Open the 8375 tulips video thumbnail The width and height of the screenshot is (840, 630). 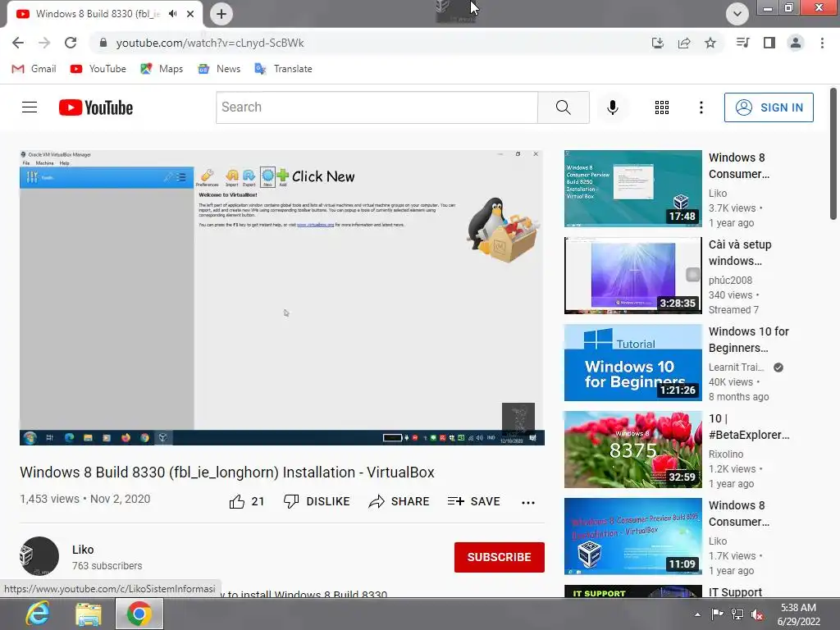point(632,450)
